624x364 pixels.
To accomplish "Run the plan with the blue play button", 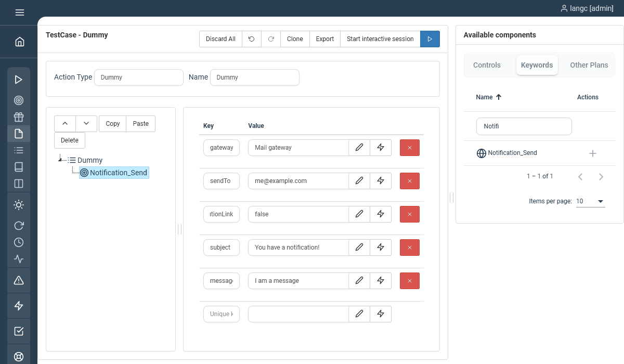I will click(x=430, y=38).
